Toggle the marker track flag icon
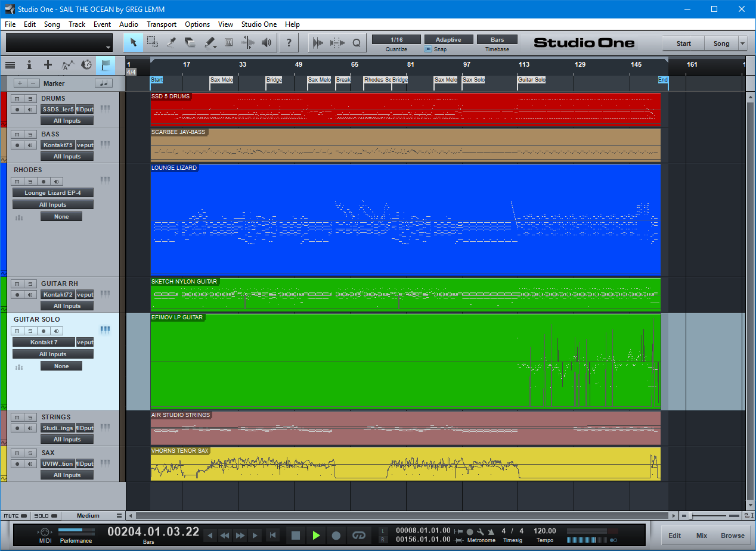 point(106,65)
